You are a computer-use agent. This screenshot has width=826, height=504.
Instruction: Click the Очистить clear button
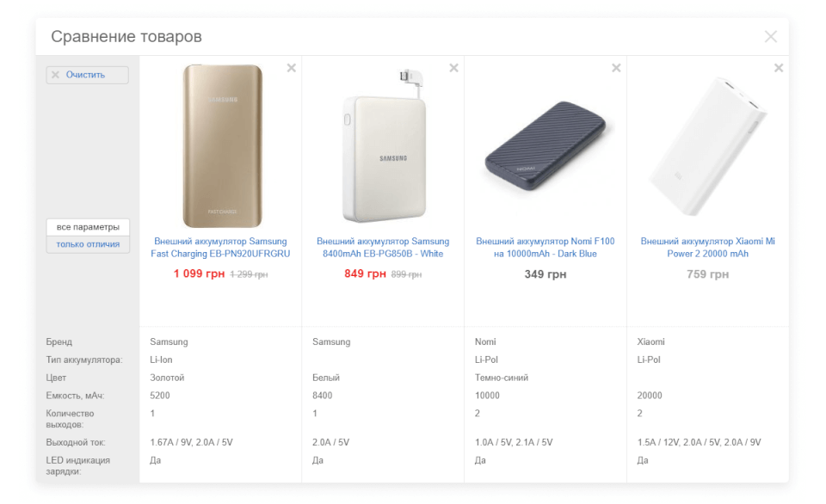[x=87, y=75]
